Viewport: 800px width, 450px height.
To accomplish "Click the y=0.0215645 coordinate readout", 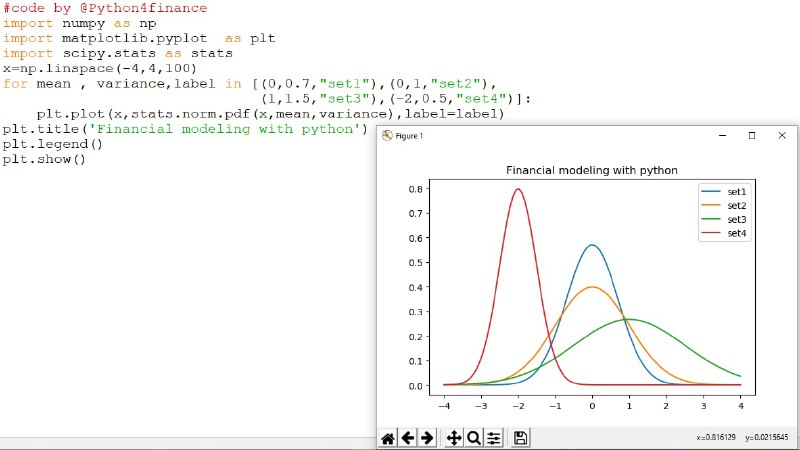I will (x=766, y=437).
